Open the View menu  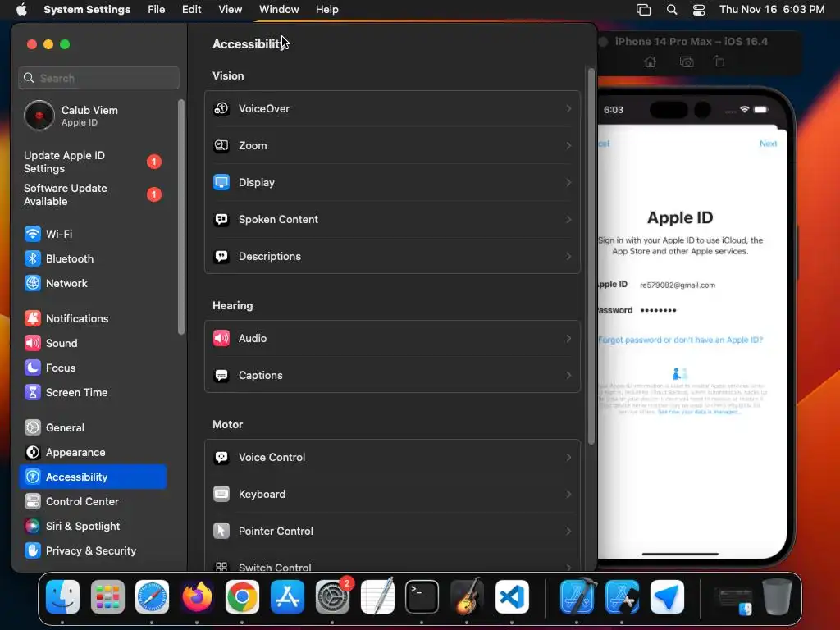point(230,10)
